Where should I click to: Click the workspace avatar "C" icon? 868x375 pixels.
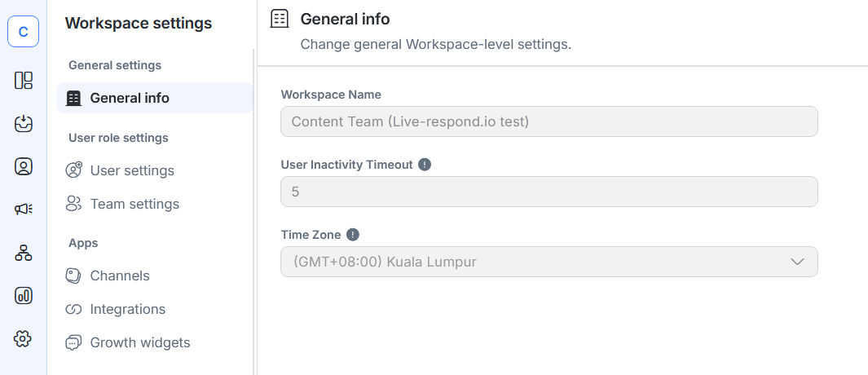click(x=23, y=32)
